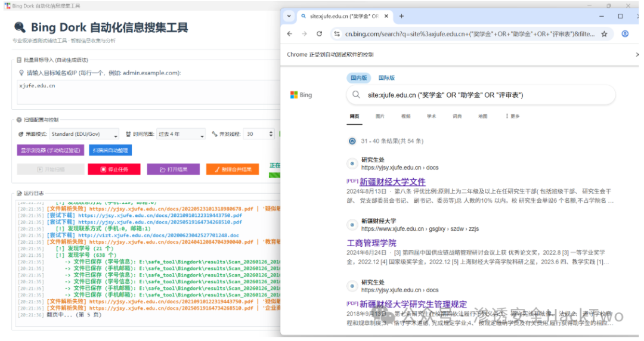
Task: Close the site:xjufe.edu.cn browser tab
Action: point(386,16)
